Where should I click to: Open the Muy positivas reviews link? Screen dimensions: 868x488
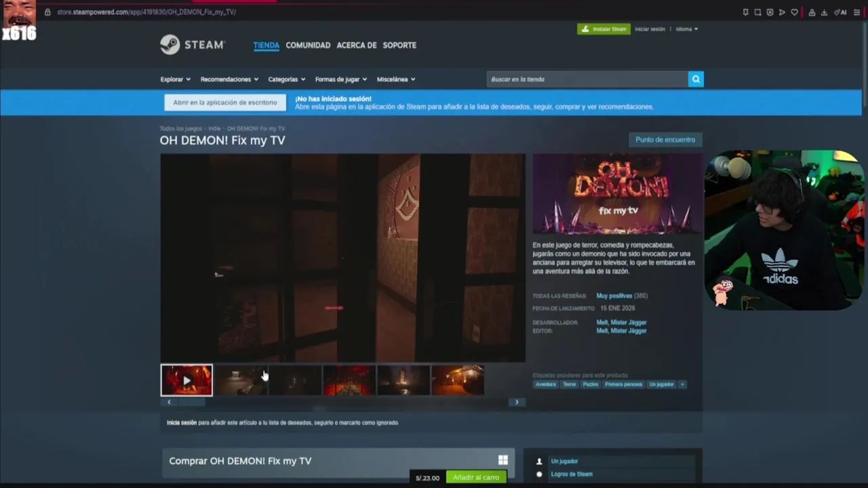(x=614, y=296)
